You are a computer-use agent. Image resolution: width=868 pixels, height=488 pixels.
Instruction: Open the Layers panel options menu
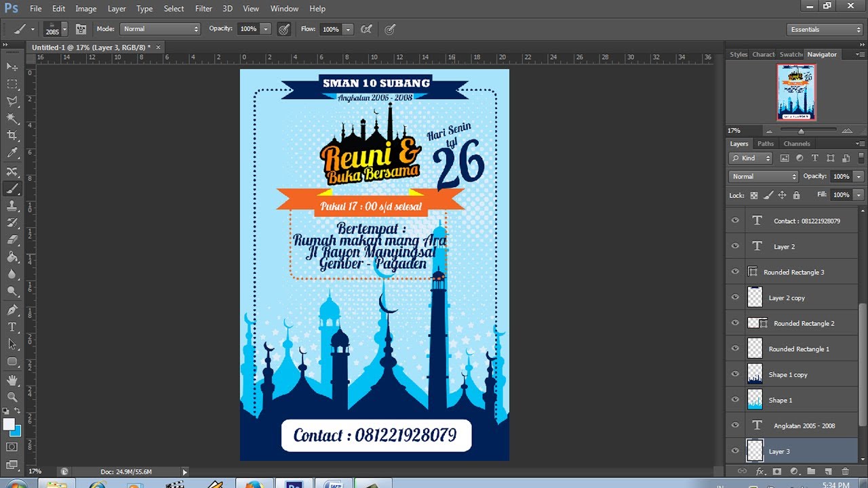[x=860, y=144]
